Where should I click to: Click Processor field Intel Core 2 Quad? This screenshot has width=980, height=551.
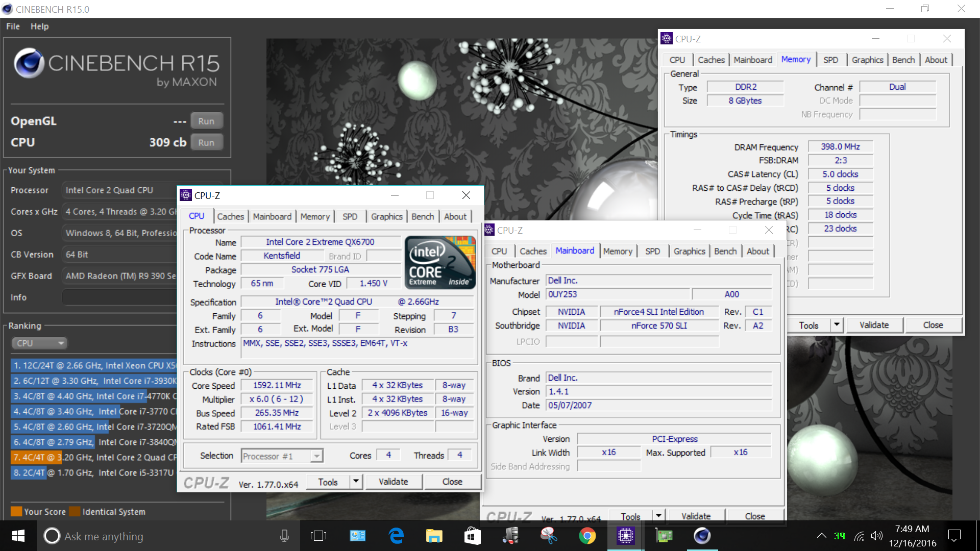tap(120, 190)
